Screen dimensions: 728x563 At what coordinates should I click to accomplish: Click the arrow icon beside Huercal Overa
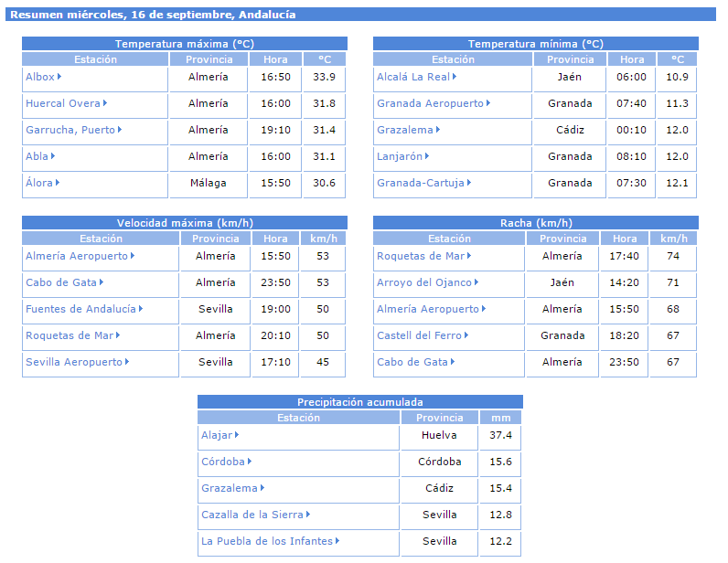(106, 104)
